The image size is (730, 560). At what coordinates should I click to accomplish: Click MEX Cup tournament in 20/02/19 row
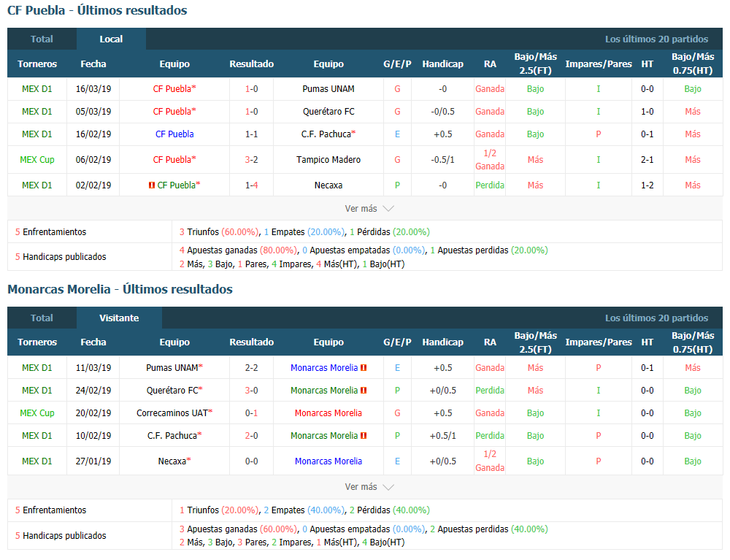click(x=37, y=413)
